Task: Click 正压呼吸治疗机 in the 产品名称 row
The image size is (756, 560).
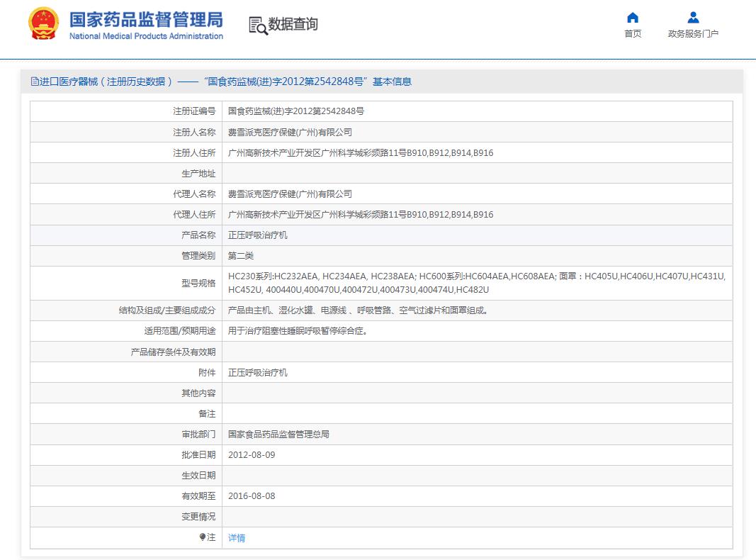Action: tap(258, 235)
